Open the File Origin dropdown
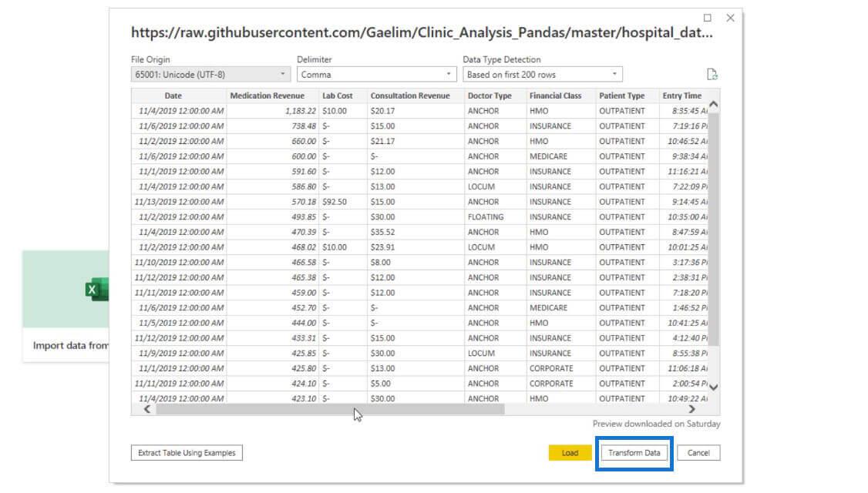Screen dimensions: 868x493 tap(210, 74)
